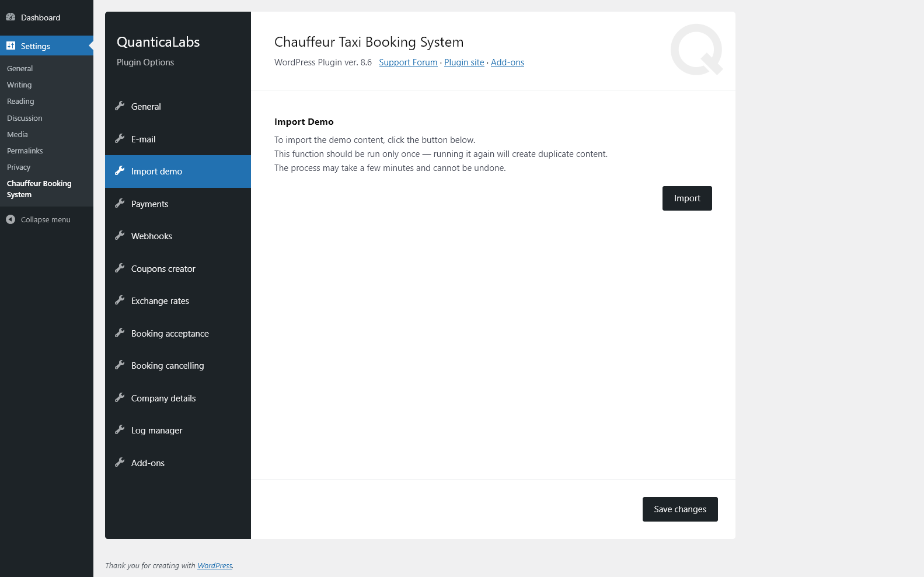Click the 'should be run only once' line
The image size is (924, 577).
point(441,154)
